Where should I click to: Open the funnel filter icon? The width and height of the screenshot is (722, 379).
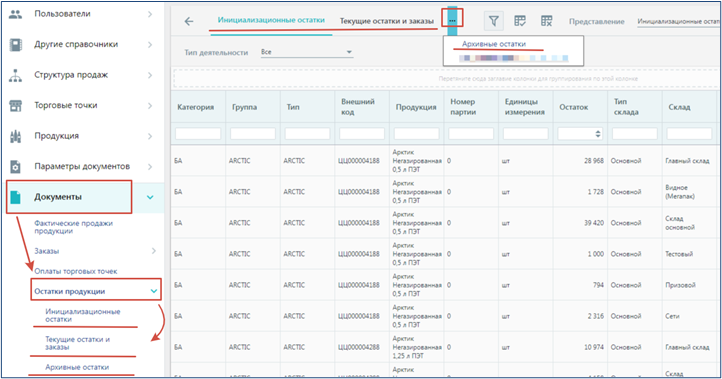pos(494,21)
